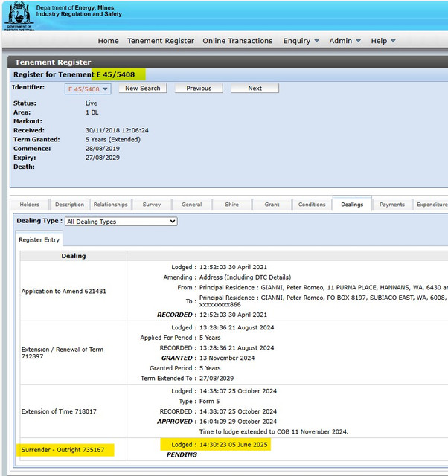
Task: Click Term Granted value '5 Years (Extended)'
Action: [x=113, y=140]
